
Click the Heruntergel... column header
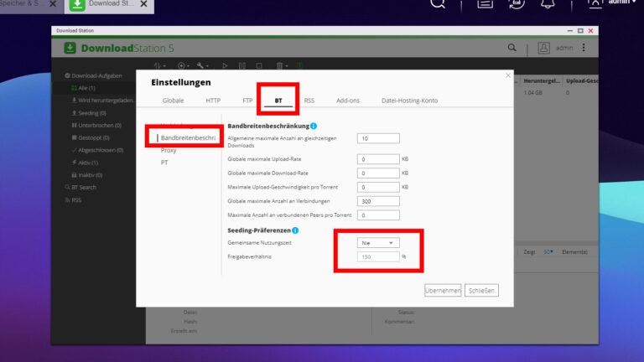pyautogui.click(x=542, y=80)
